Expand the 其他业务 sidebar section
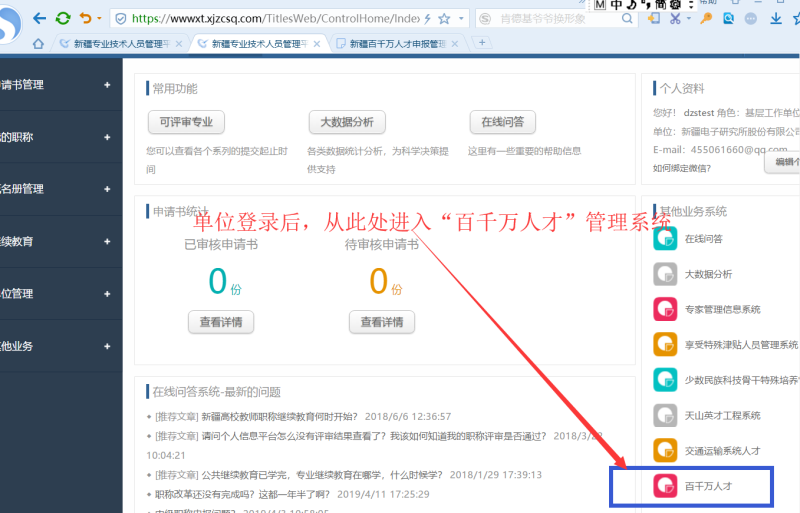This screenshot has width=800, height=513. 107,345
